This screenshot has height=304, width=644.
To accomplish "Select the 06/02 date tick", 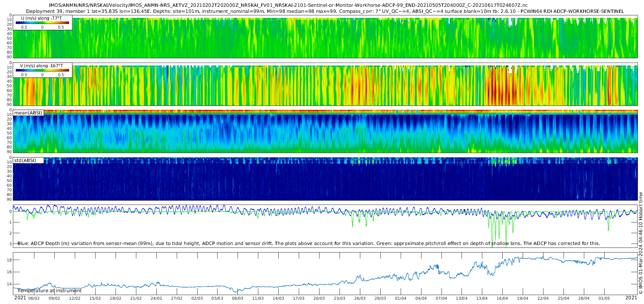I will tap(34, 298).
